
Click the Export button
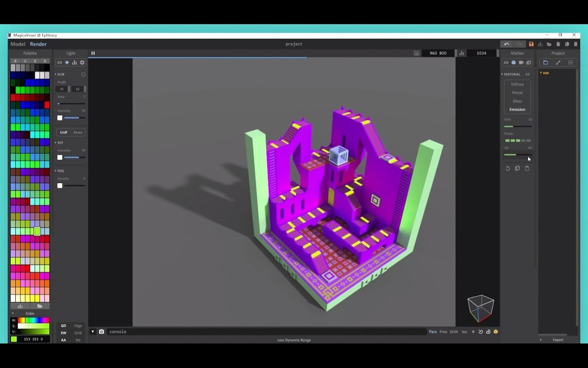tap(558, 340)
